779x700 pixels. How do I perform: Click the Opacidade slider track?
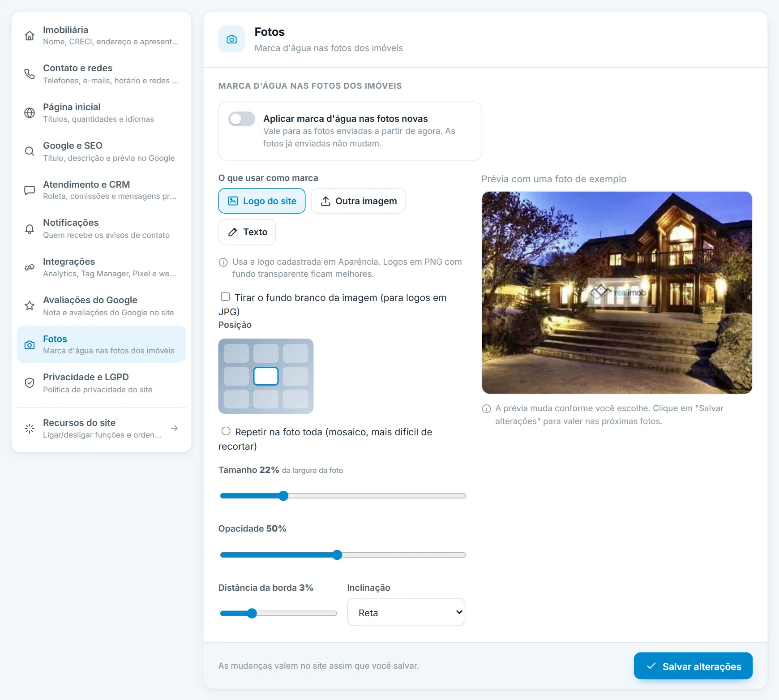(343, 555)
